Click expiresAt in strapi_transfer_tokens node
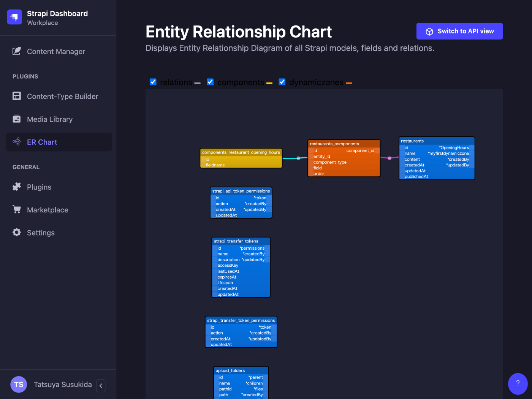 [227, 277]
